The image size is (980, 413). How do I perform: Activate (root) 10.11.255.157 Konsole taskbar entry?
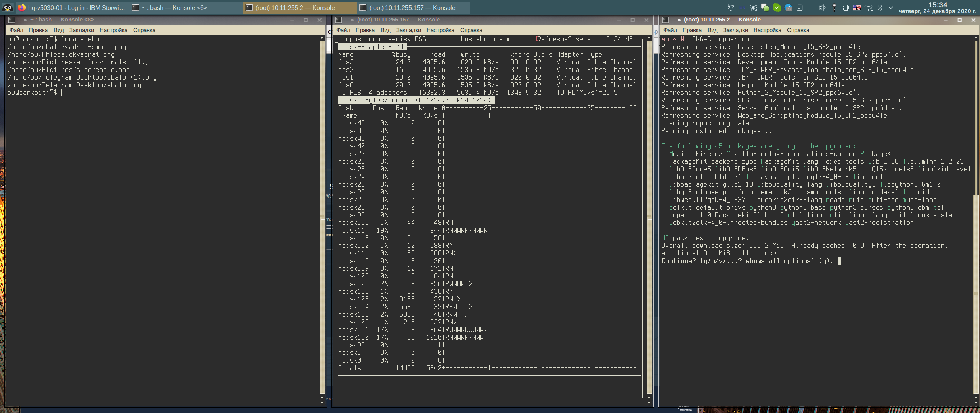pyautogui.click(x=414, y=8)
